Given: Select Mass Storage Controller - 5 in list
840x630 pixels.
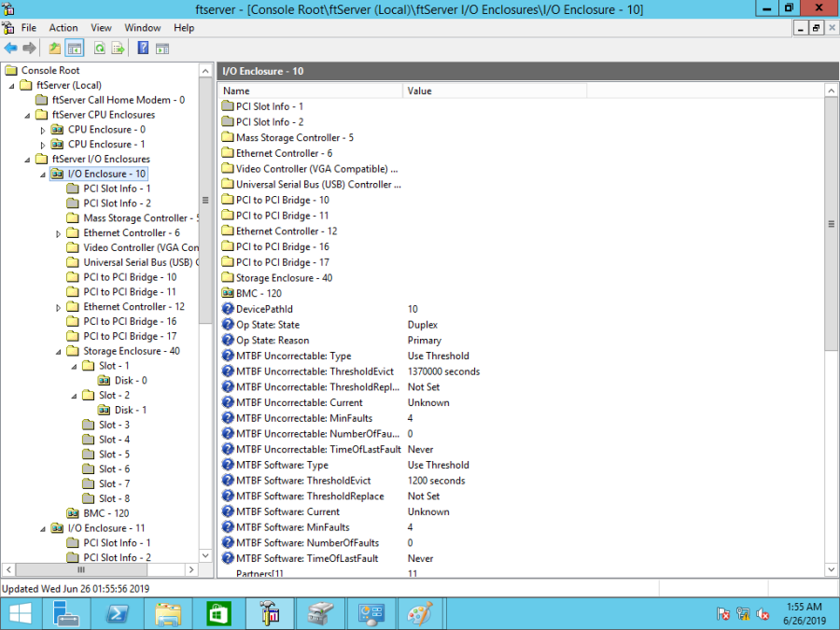Looking at the screenshot, I should pos(295,138).
